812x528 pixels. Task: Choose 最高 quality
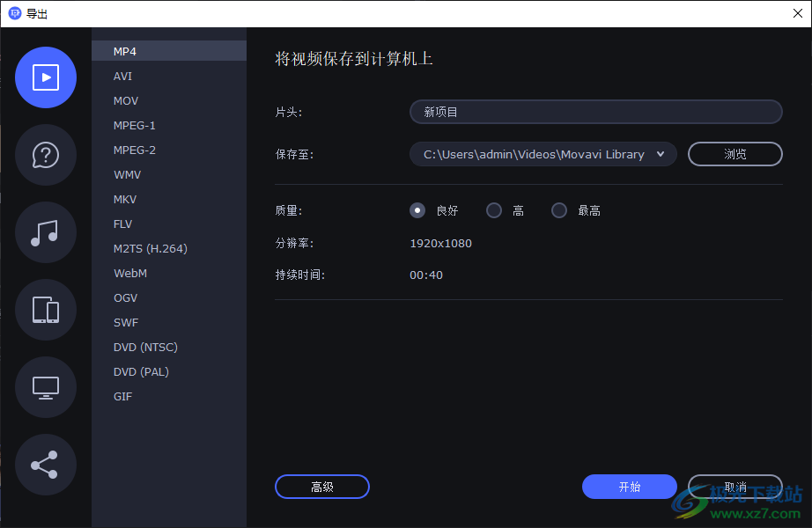click(558, 209)
